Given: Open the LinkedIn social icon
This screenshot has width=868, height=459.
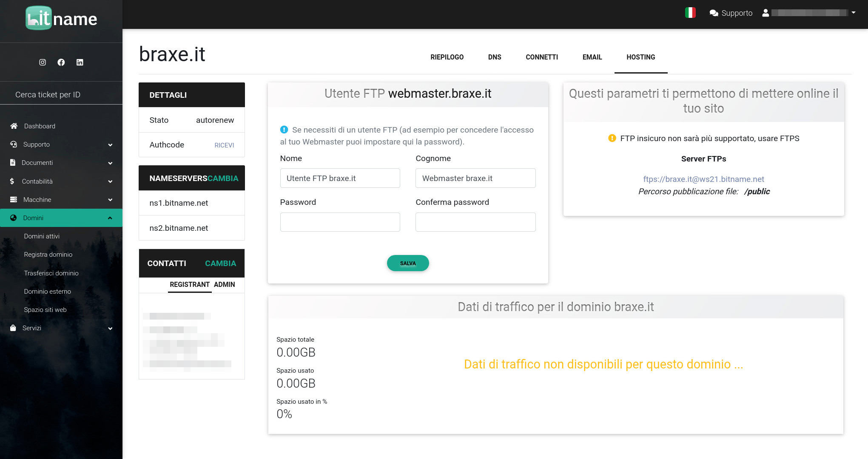Looking at the screenshot, I should [80, 62].
